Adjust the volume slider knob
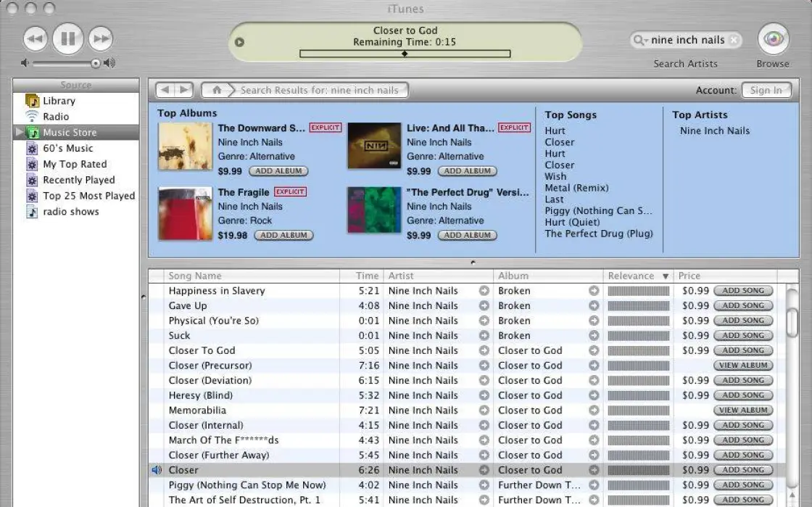The image size is (812, 507). 95,63
